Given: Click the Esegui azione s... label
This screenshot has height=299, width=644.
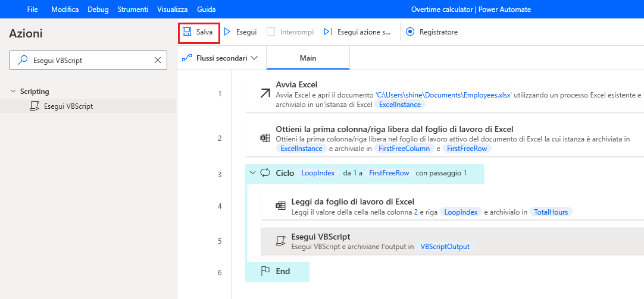Looking at the screenshot, I should coord(364,32).
